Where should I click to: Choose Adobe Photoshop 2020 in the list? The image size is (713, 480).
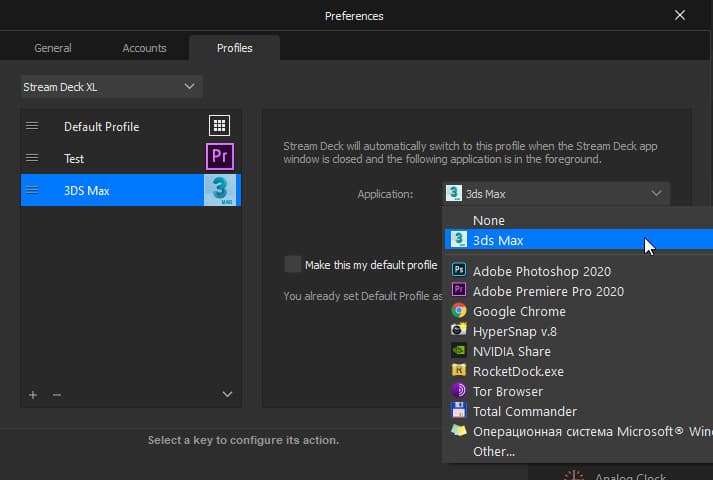pyautogui.click(x=541, y=271)
